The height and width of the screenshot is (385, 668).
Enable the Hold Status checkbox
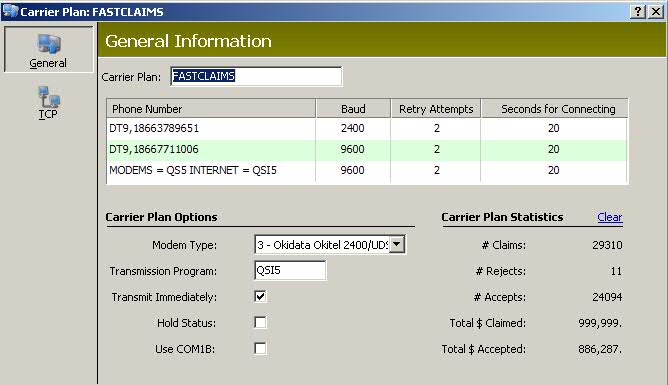260,322
